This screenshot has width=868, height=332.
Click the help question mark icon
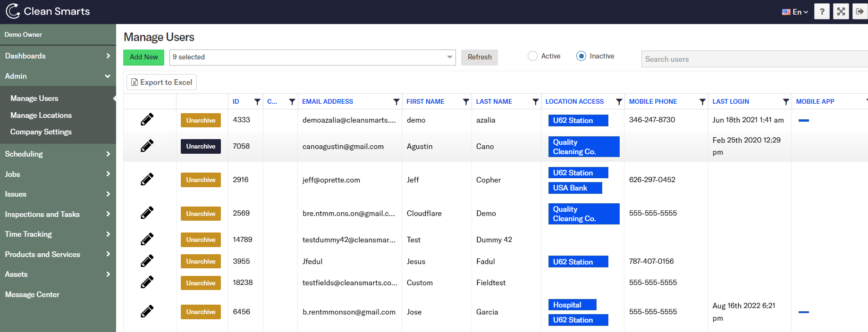click(822, 12)
